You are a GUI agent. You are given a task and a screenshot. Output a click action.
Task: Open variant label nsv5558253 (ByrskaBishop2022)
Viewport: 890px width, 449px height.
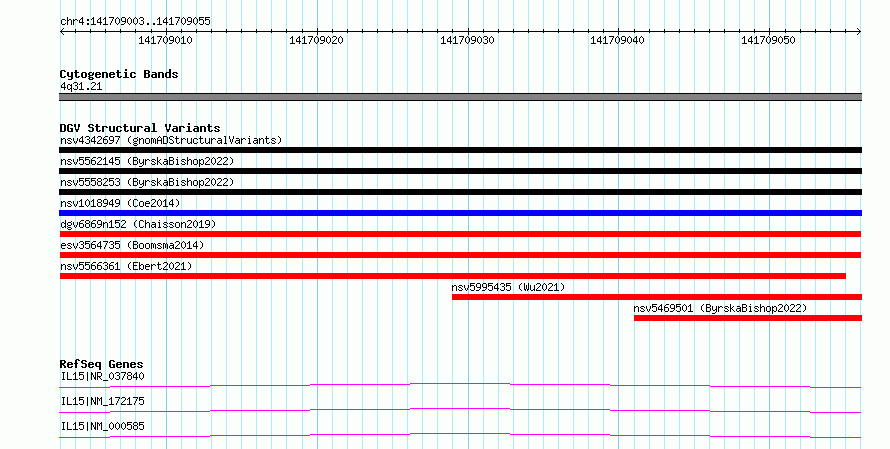coord(147,182)
